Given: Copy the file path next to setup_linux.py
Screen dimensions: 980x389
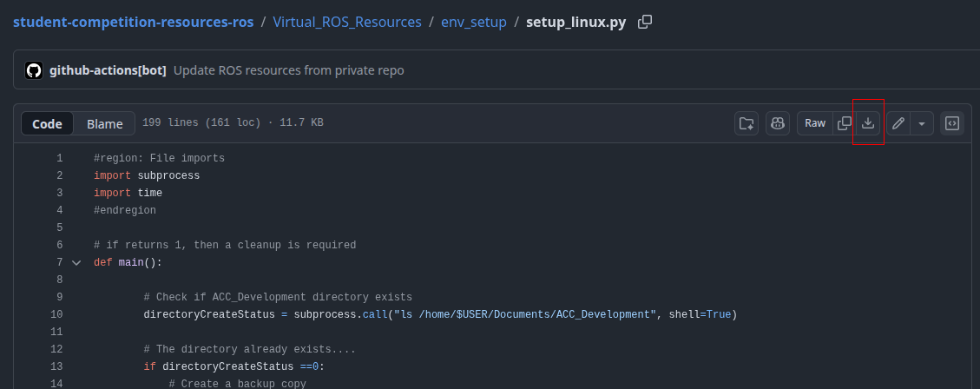Looking at the screenshot, I should (645, 23).
